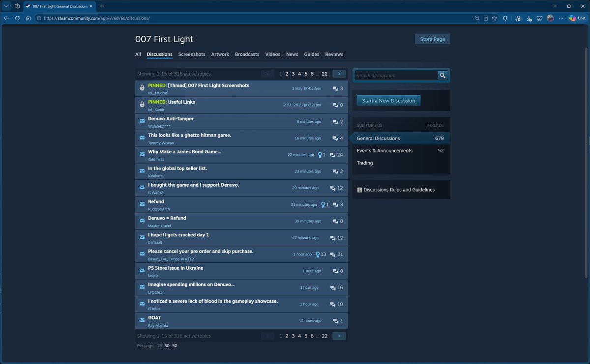Open the Events & Announcements sub forum
The height and width of the screenshot is (364, 590).
coord(401,151)
